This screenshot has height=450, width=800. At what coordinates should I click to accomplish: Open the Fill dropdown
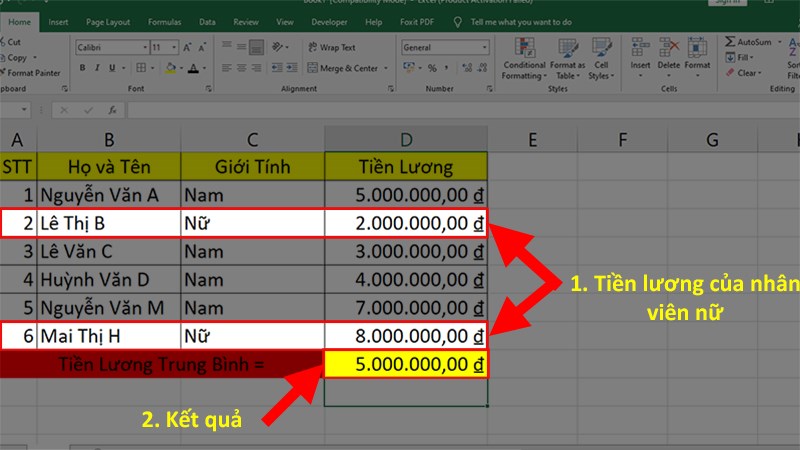(x=739, y=57)
